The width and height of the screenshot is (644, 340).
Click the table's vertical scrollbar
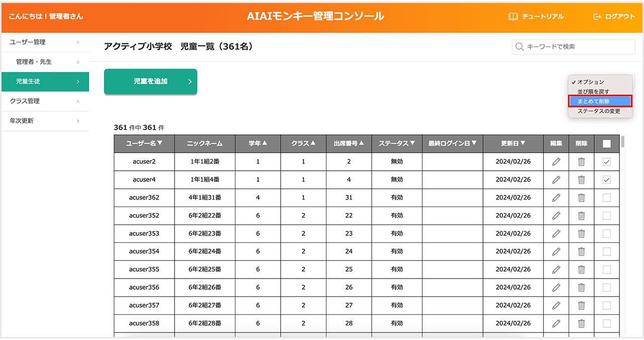(x=623, y=142)
